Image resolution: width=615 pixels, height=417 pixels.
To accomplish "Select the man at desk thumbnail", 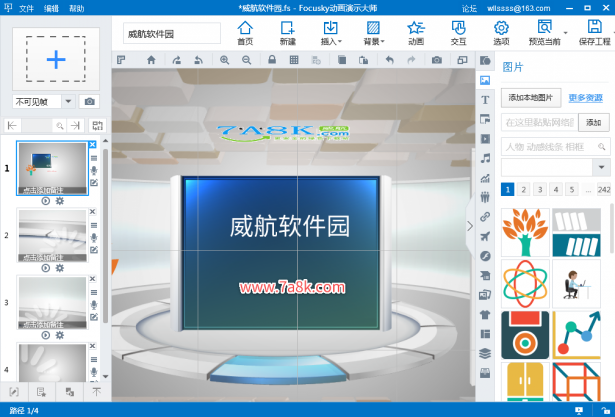I will [576, 284].
